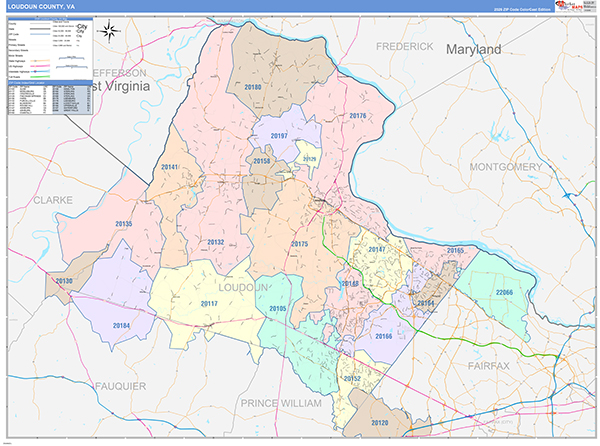Click the PRINCE WILLIAM county label
600x446 pixels.
(281, 403)
